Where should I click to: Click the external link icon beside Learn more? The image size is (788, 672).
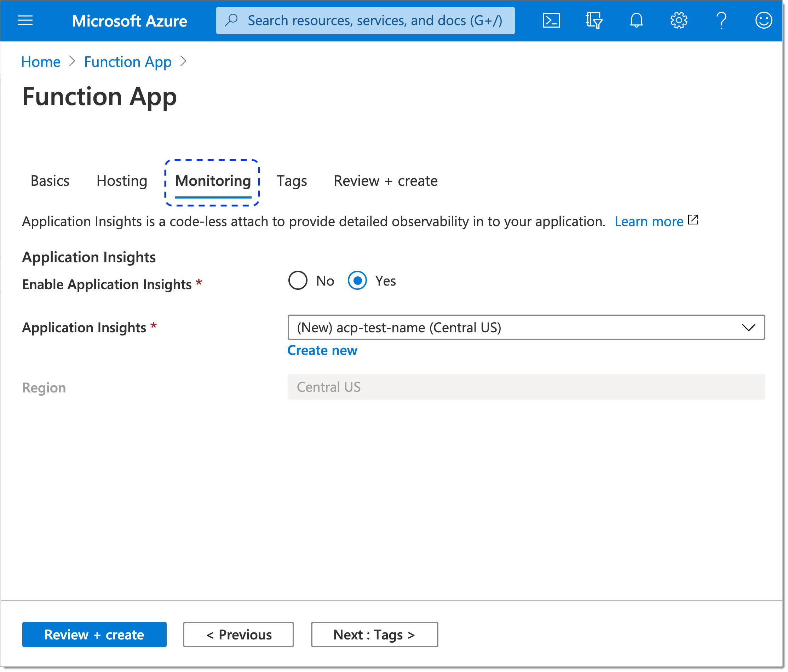point(693,220)
